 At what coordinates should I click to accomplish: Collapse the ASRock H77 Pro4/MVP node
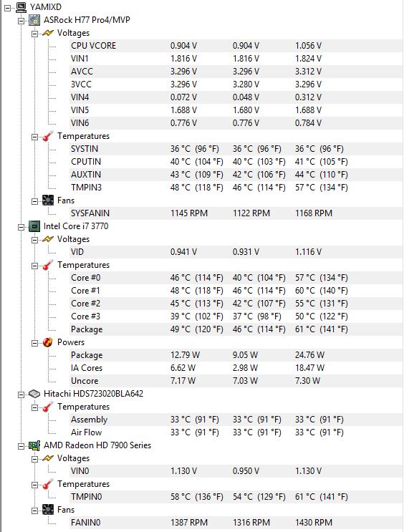pos(21,21)
